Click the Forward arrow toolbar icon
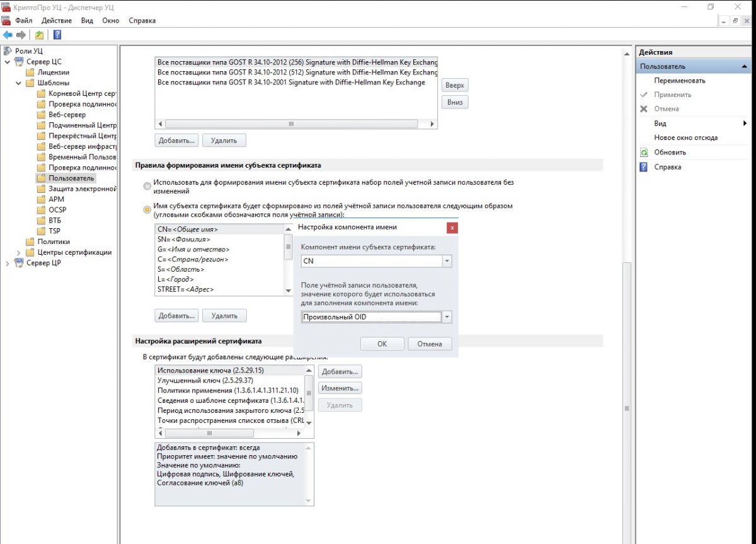 pyautogui.click(x=21, y=35)
